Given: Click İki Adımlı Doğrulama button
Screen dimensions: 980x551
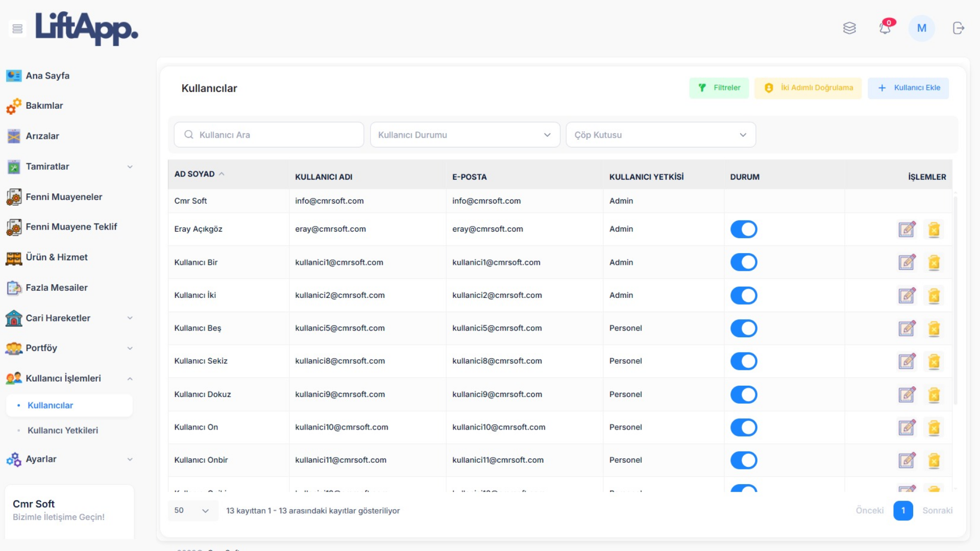Looking at the screenshot, I should coord(808,88).
